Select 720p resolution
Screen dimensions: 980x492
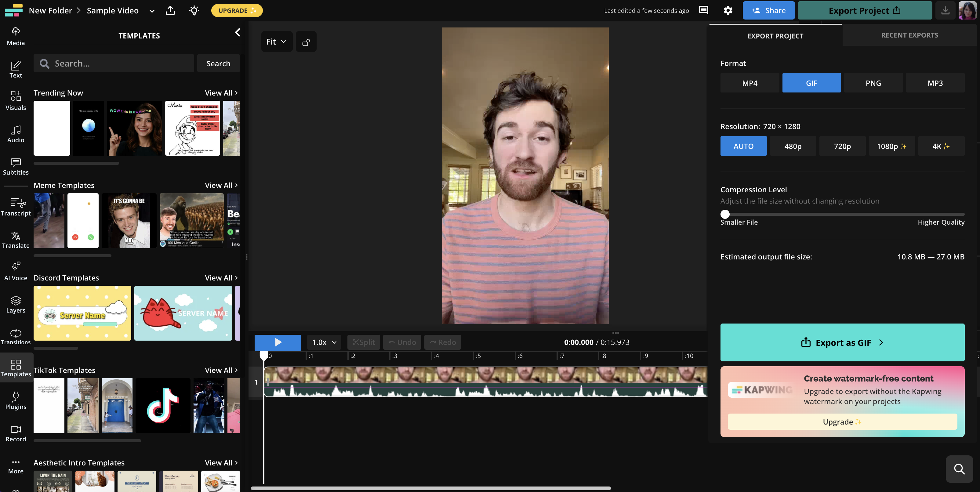tap(842, 146)
